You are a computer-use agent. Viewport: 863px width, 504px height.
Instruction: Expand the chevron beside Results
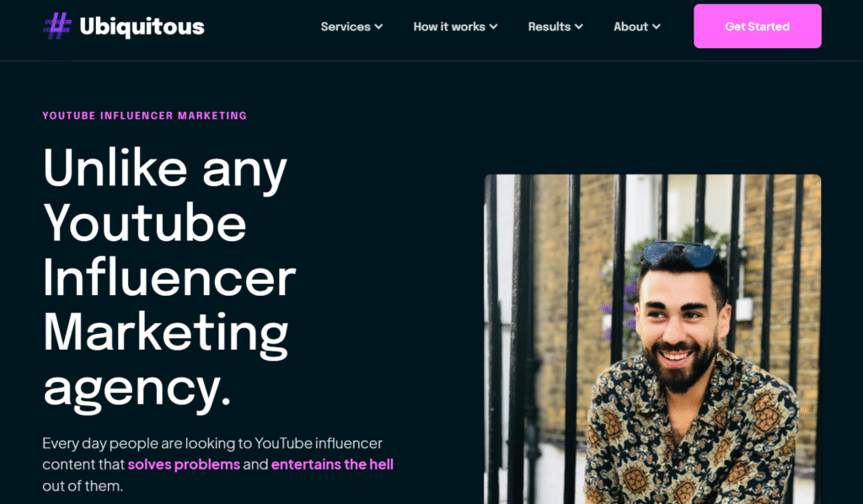[x=578, y=26]
